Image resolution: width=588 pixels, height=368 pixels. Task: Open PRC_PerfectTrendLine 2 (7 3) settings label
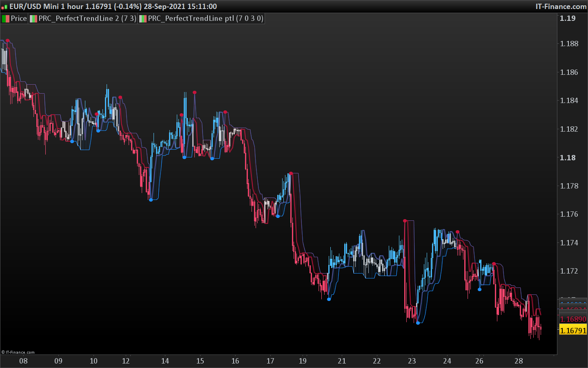click(x=87, y=18)
